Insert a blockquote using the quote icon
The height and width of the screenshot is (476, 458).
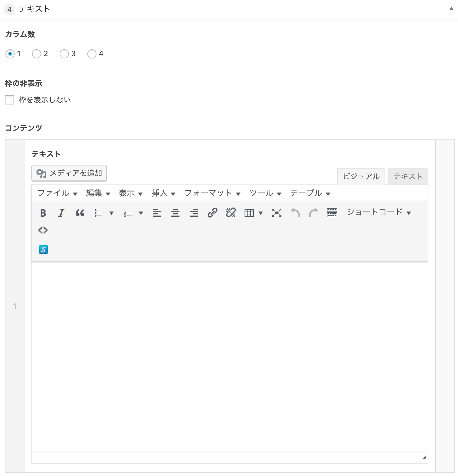[80, 213]
